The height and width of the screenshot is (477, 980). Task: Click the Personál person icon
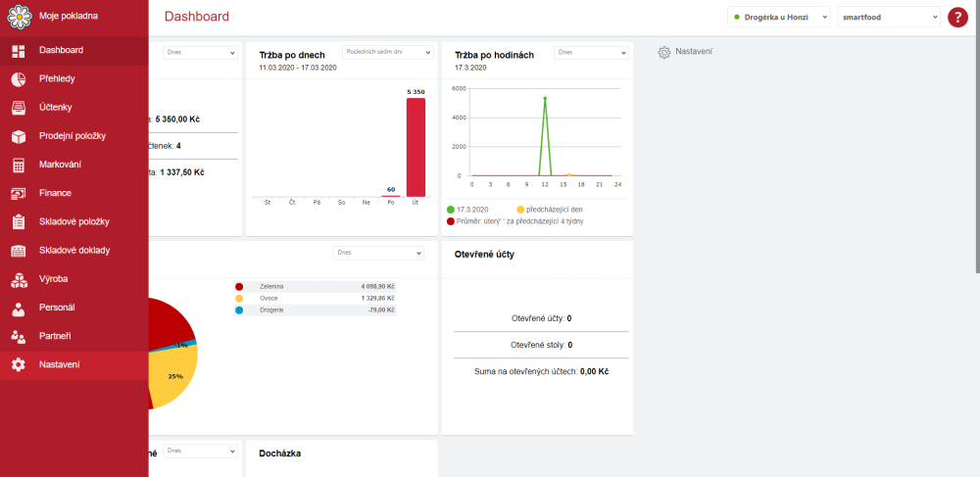click(x=18, y=308)
